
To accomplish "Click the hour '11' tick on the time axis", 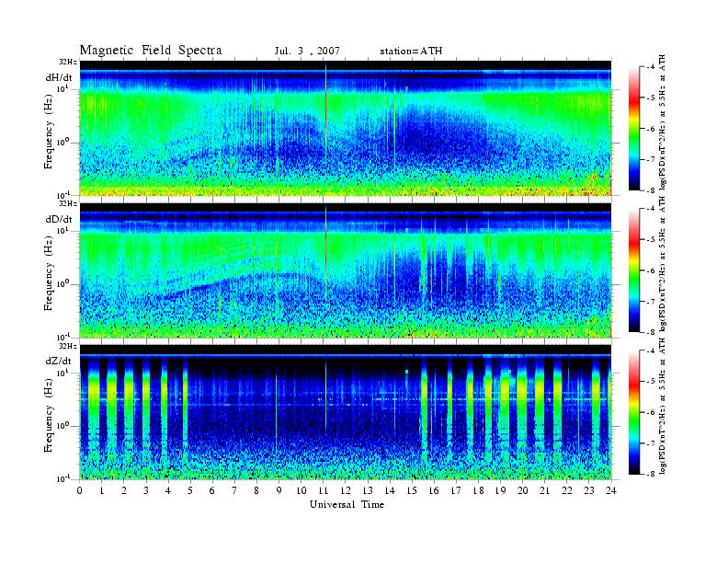I will (x=324, y=490).
